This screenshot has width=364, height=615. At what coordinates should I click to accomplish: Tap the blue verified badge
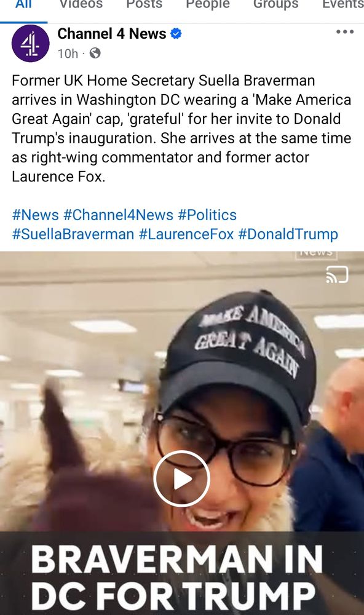coord(176,34)
